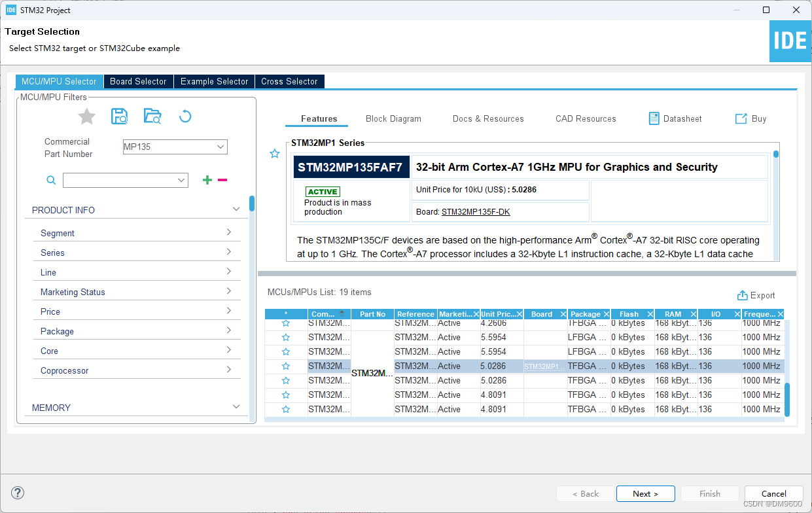Star the row priced 4.2606

[285, 323]
